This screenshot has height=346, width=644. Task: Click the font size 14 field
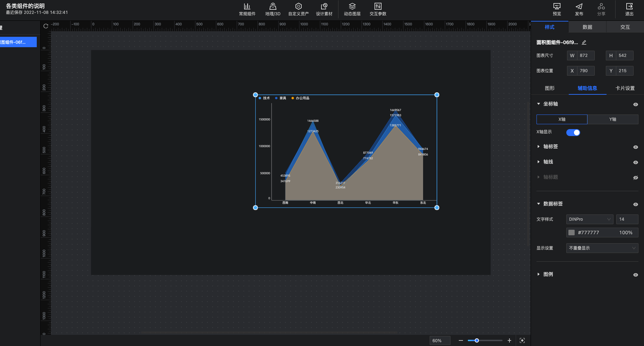[627, 219]
